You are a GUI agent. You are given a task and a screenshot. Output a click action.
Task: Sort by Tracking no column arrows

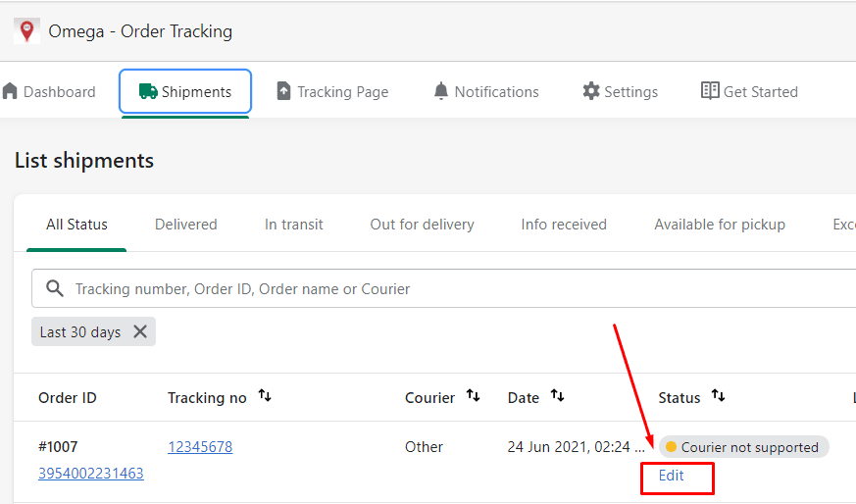click(265, 396)
